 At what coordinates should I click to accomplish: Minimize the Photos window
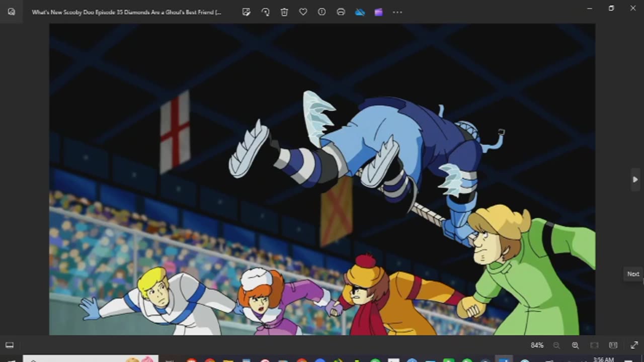pos(590,8)
